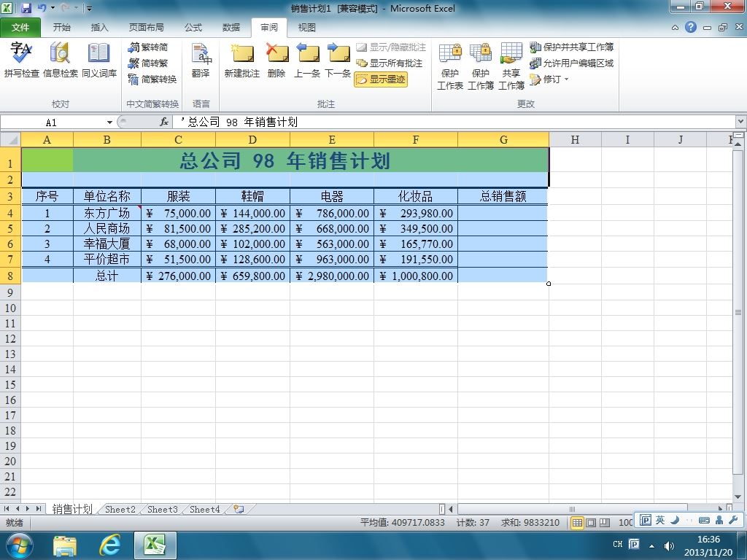Switch to the 插入 tab
The height and width of the screenshot is (560, 747).
click(x=99, y=27)
